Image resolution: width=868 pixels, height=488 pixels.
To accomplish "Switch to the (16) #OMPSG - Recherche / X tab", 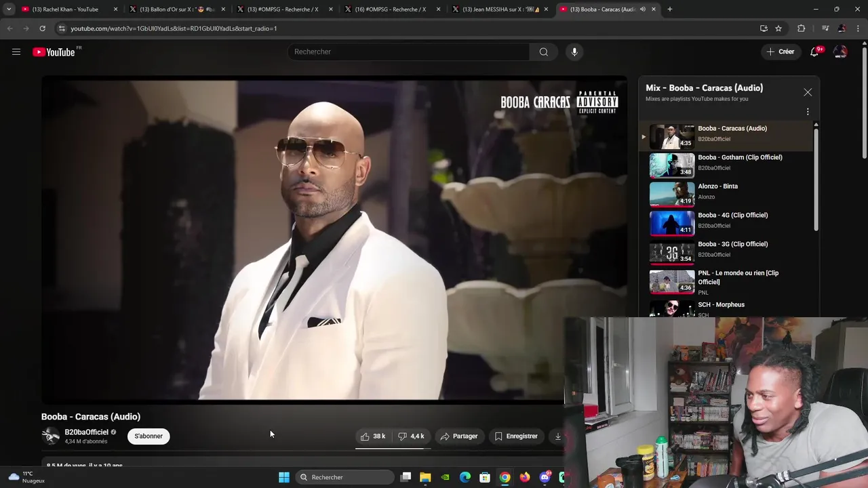I will point(391,9).
